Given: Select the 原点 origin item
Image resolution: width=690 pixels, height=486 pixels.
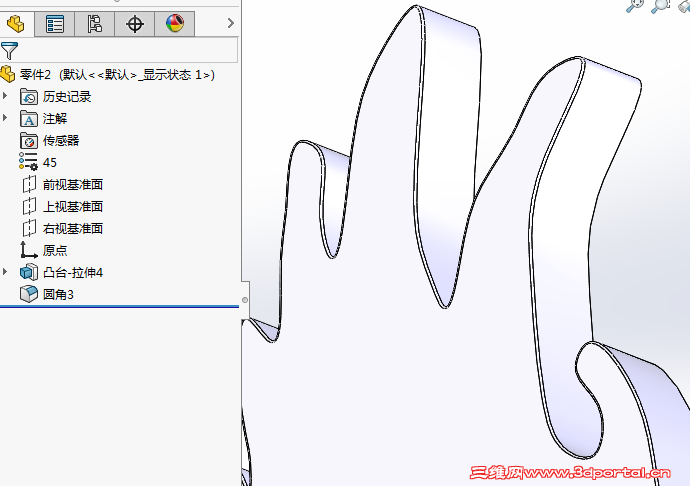Looking at the screenshot, I should 55,250.
